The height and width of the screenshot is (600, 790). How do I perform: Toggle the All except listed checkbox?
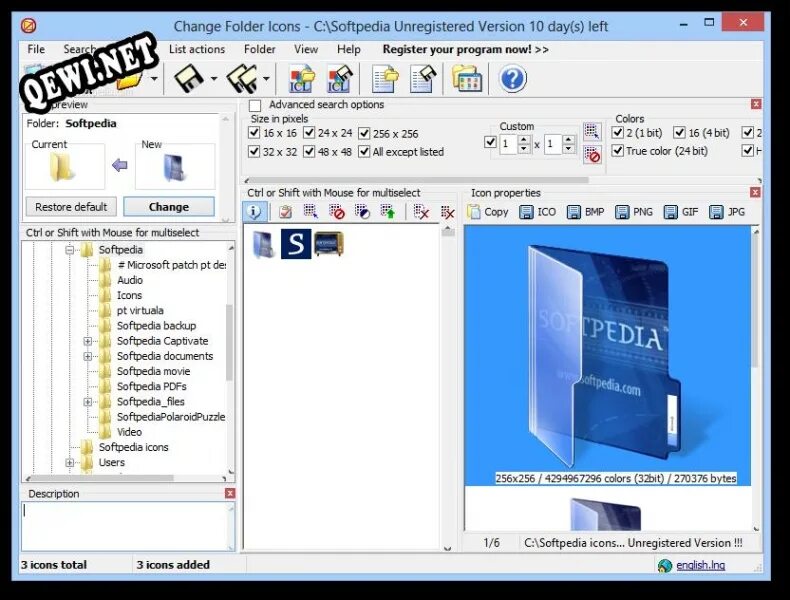[x=364, y=152]
